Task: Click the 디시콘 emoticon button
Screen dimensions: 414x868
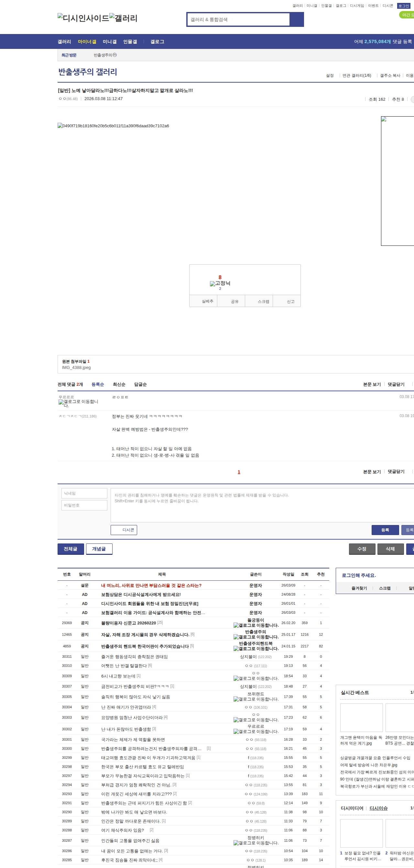Action: click(x=124, y=530)
